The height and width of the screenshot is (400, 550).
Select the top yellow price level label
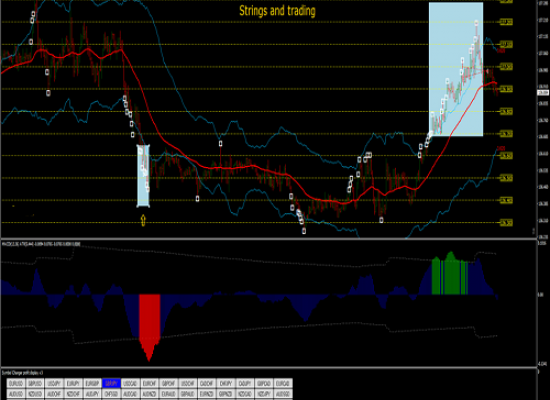[506, 1]
